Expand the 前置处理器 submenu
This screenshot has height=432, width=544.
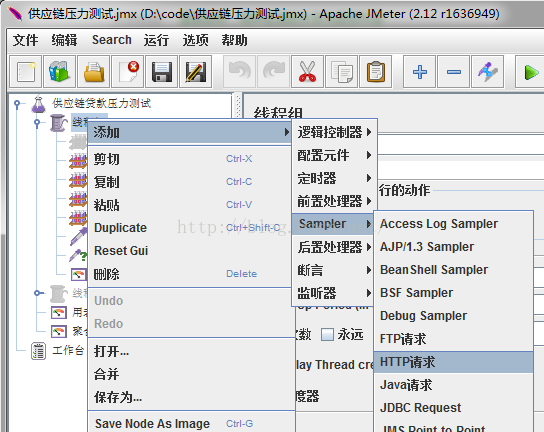334,201
